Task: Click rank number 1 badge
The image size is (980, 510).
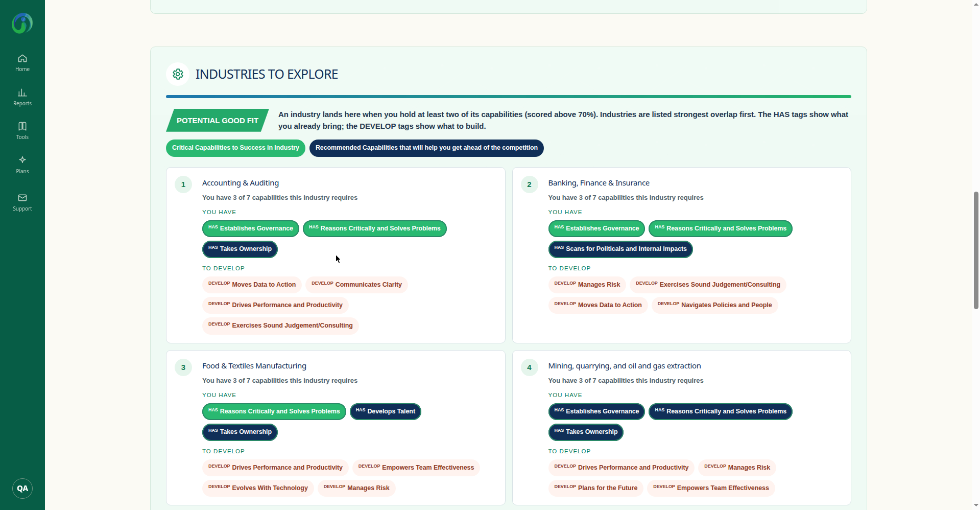Action: coord(183,184)
